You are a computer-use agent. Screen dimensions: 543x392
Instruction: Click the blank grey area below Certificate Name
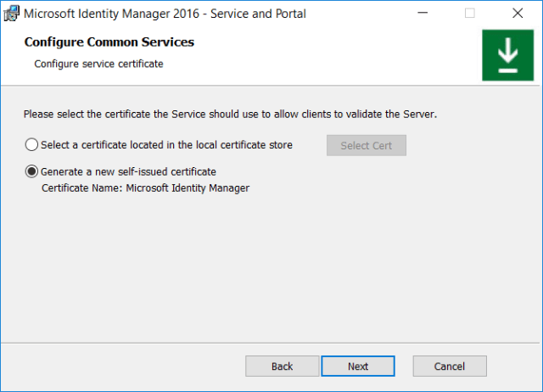click(271, 263)
